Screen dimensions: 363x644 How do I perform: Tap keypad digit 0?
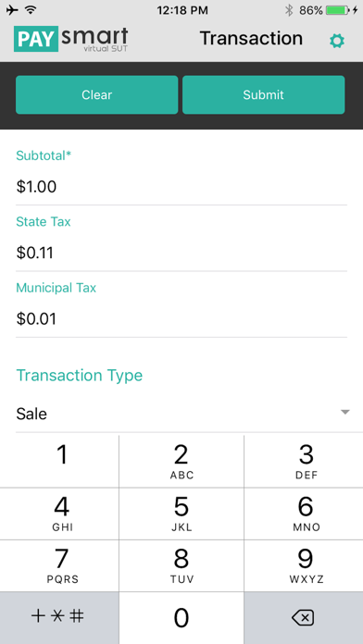pos(181,618)
